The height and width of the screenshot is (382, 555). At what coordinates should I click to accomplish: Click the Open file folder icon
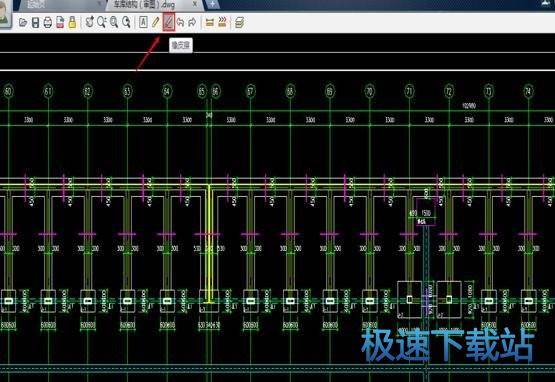tap(23, 23)
